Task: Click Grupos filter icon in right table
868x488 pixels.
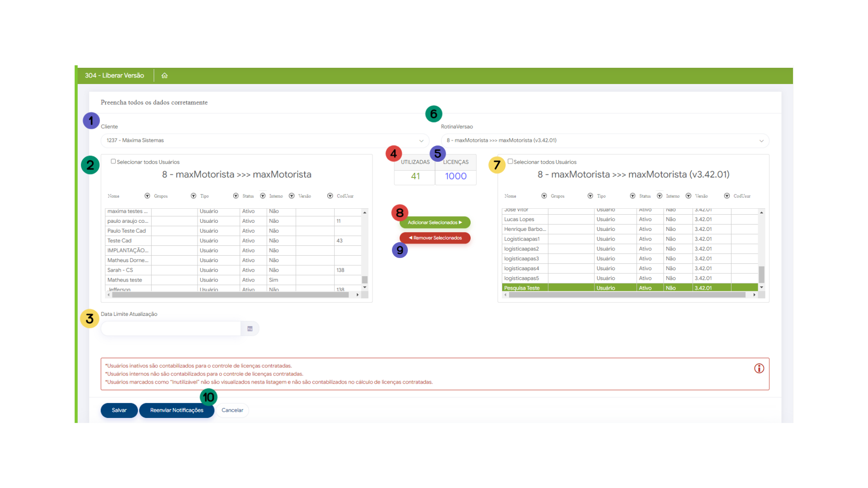Action: pyautogui.click(x=590, y=196)
